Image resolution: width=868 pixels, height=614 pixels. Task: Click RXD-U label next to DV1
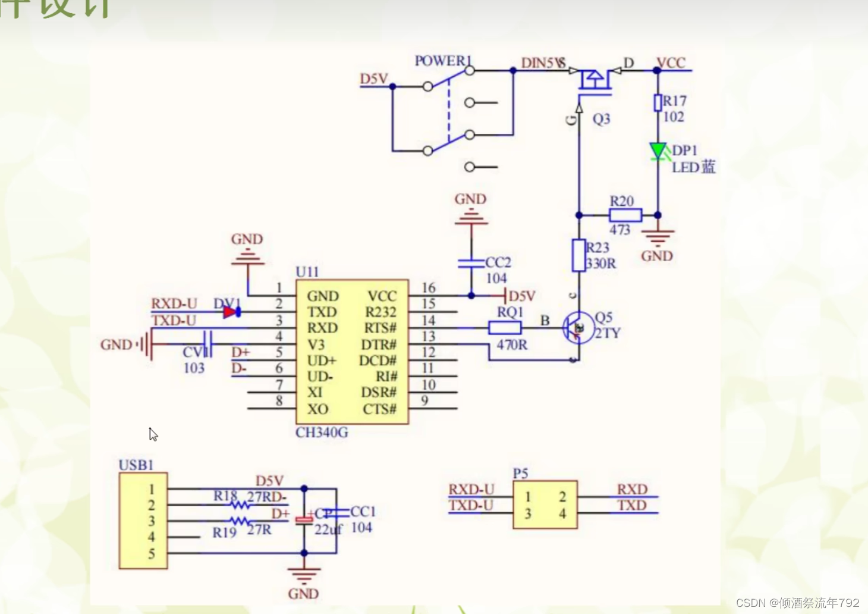pos(174,303)
